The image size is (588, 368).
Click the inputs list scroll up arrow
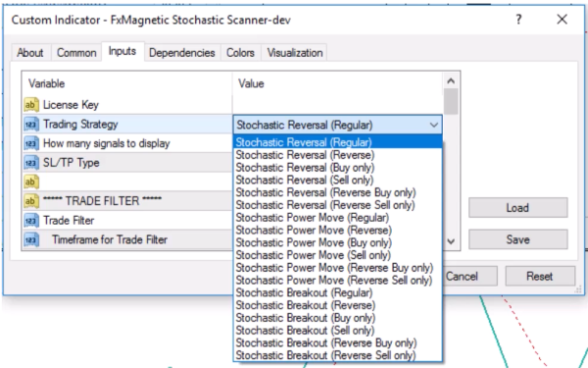click(451, 80)
